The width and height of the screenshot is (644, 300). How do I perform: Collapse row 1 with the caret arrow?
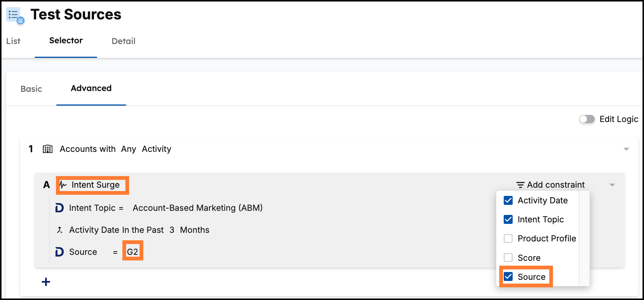626,149
